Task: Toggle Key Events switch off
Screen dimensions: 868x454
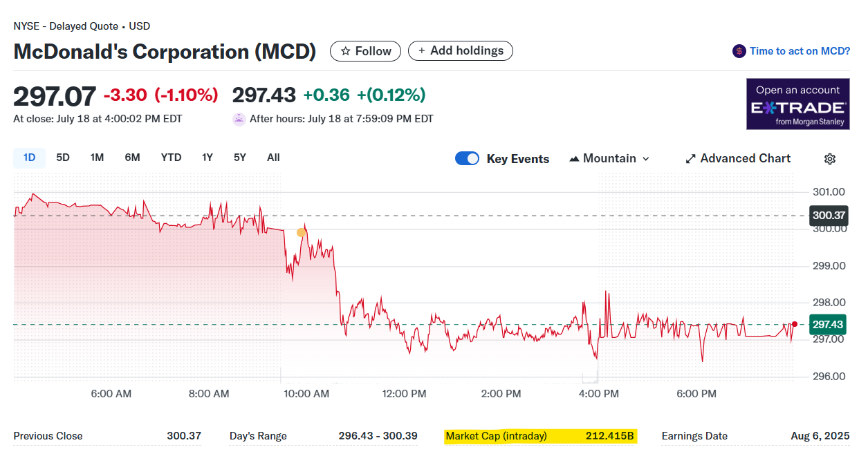Action: (x=467, y=159)
